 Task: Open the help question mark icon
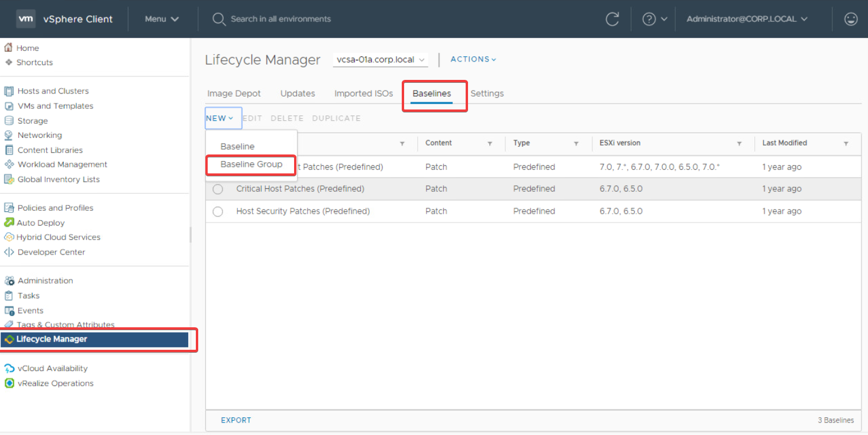point(649,19)
